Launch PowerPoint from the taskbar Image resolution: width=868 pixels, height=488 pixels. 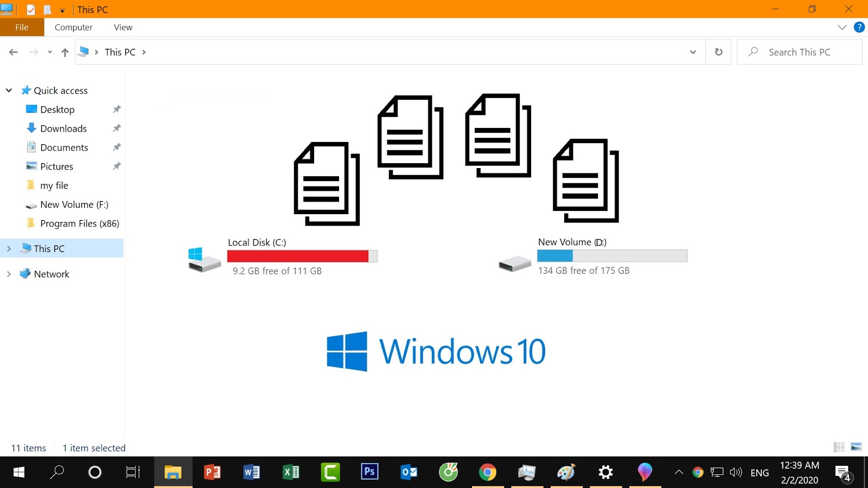coord(212,472)
